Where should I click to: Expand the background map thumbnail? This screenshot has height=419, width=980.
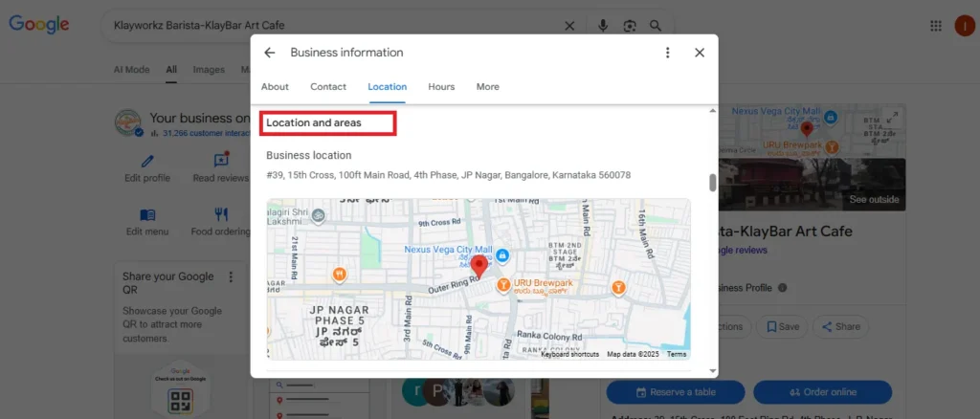(893, 117)
